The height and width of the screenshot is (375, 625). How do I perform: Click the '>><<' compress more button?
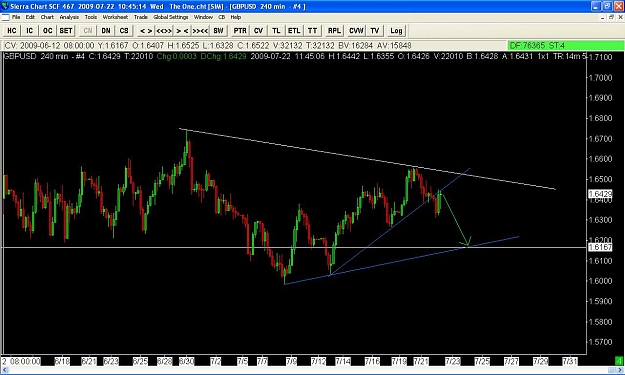200,31
